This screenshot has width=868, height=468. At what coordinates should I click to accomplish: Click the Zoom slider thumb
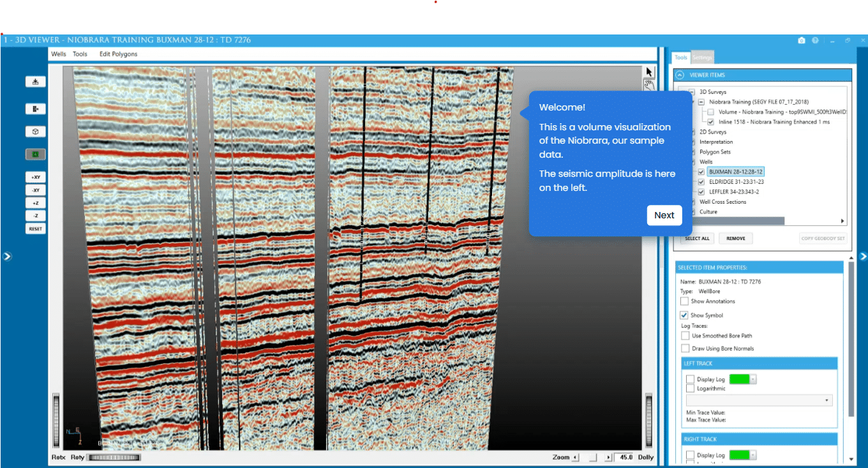(593, 457)
